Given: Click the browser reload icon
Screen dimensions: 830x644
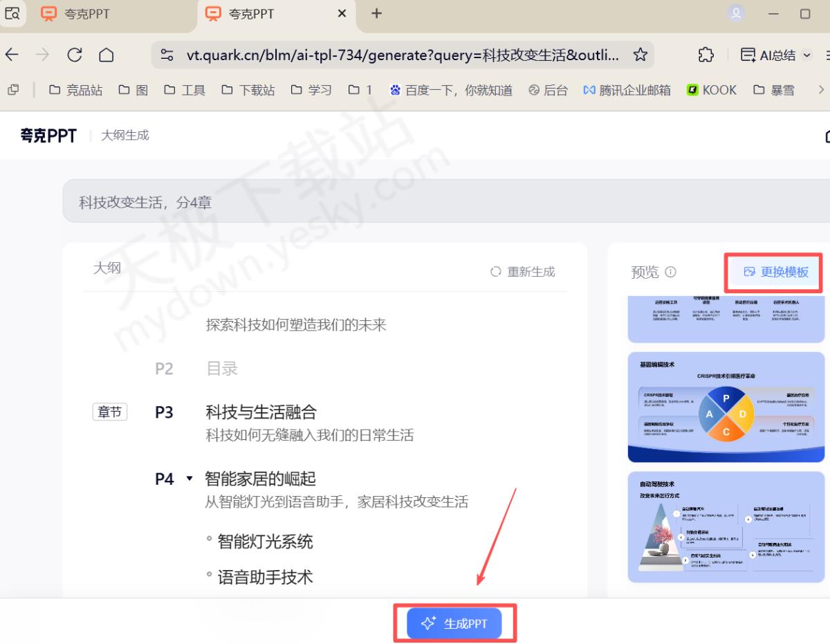Looking at the screenshot, I should (x=75, y=55).
